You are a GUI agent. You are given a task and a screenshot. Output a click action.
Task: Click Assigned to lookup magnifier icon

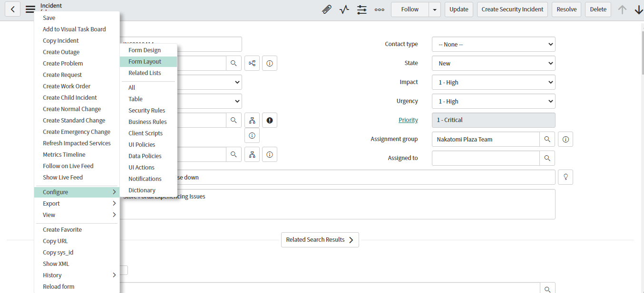[x=547, y=158]
